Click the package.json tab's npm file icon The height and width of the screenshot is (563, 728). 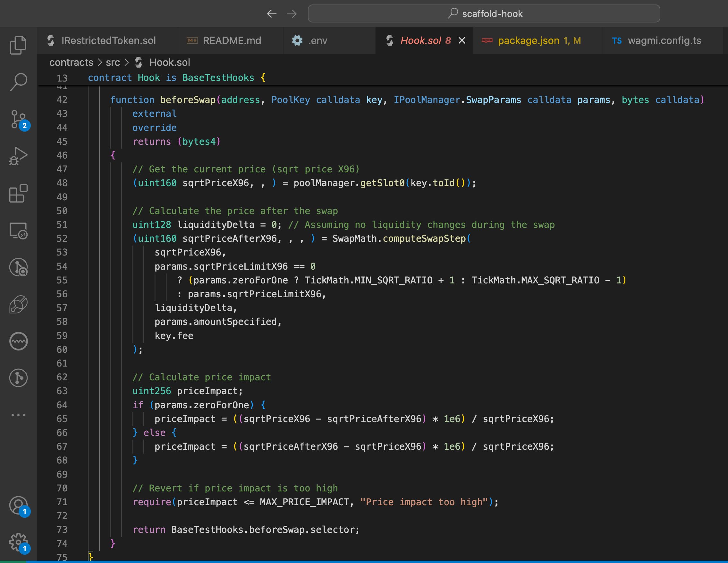click(487, 40)
